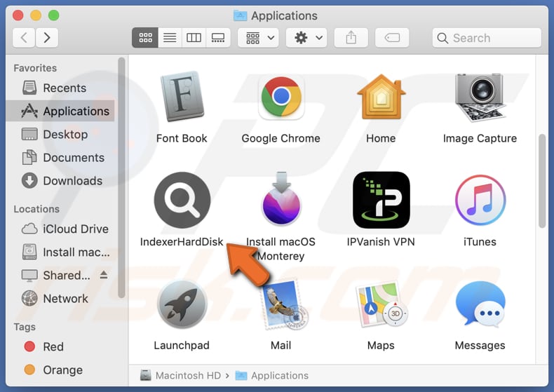Click the Messages speech bubble icon

(x=480, y=304)
